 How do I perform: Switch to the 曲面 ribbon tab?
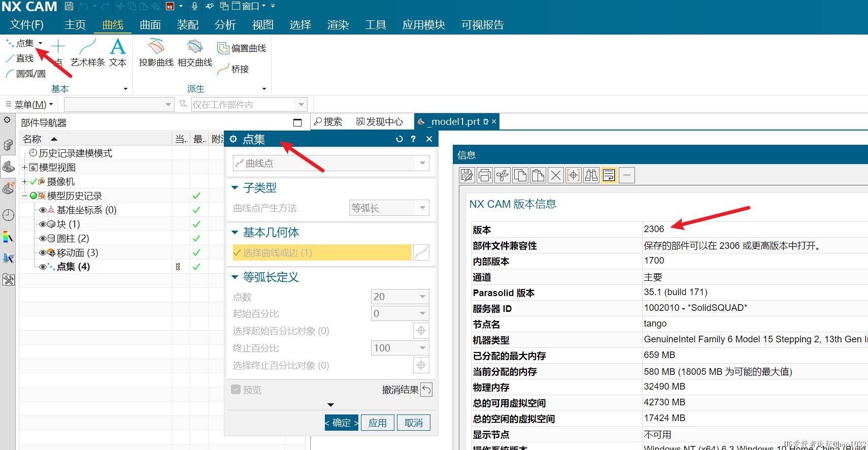(x=150, y=25)
